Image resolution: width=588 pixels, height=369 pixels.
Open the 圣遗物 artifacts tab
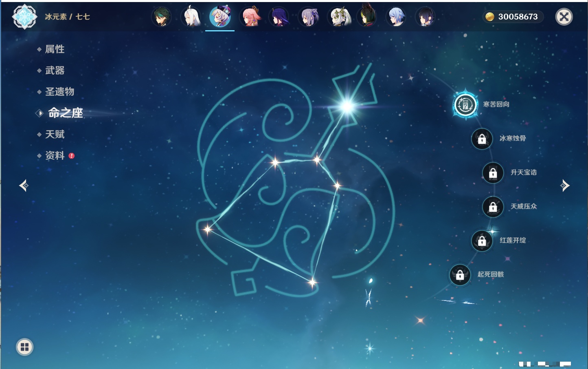(x=59, y=92)
